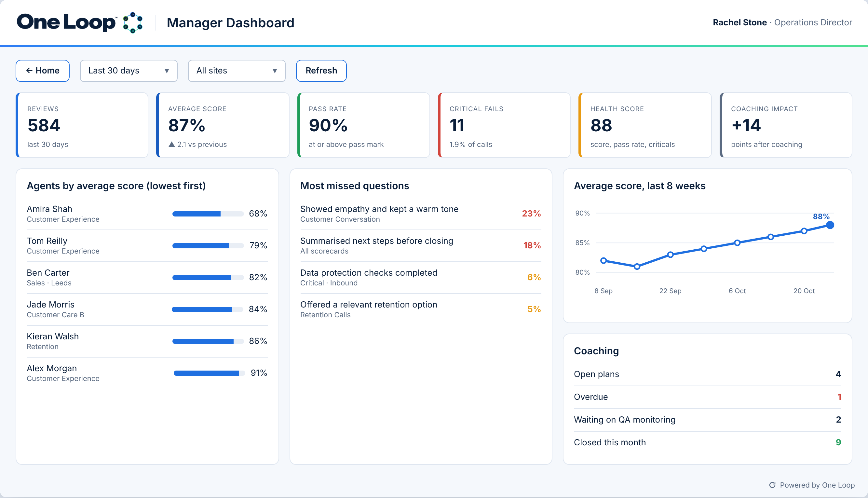Viewport: 868px width, 498px height.
Task: Open the Critical Fails 11 card
Action: tap(504, 125)
